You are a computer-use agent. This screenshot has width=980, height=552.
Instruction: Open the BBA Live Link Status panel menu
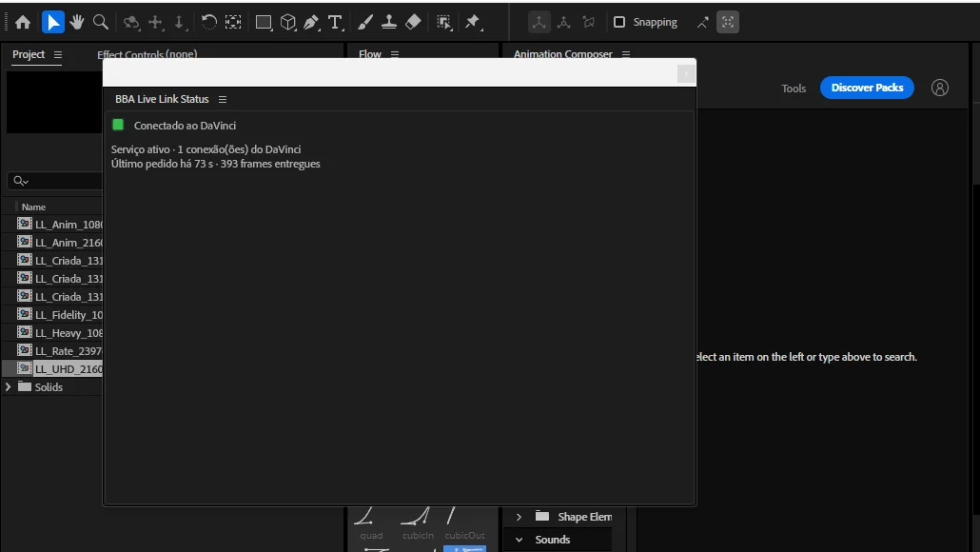pos(223,99)
